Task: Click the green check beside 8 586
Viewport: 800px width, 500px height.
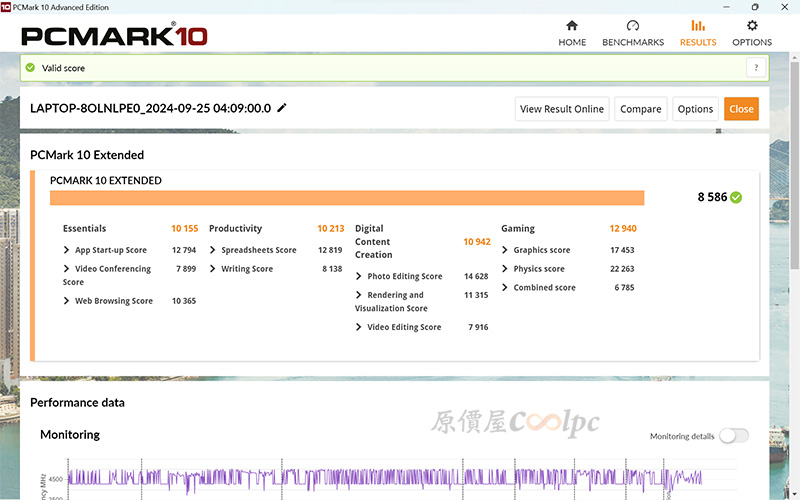Action: pyautogui.click(x=736, y=197)
